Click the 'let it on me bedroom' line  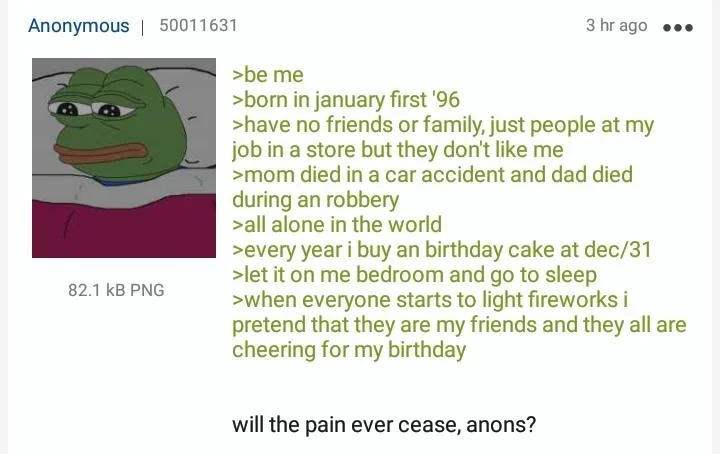point(414,275)
